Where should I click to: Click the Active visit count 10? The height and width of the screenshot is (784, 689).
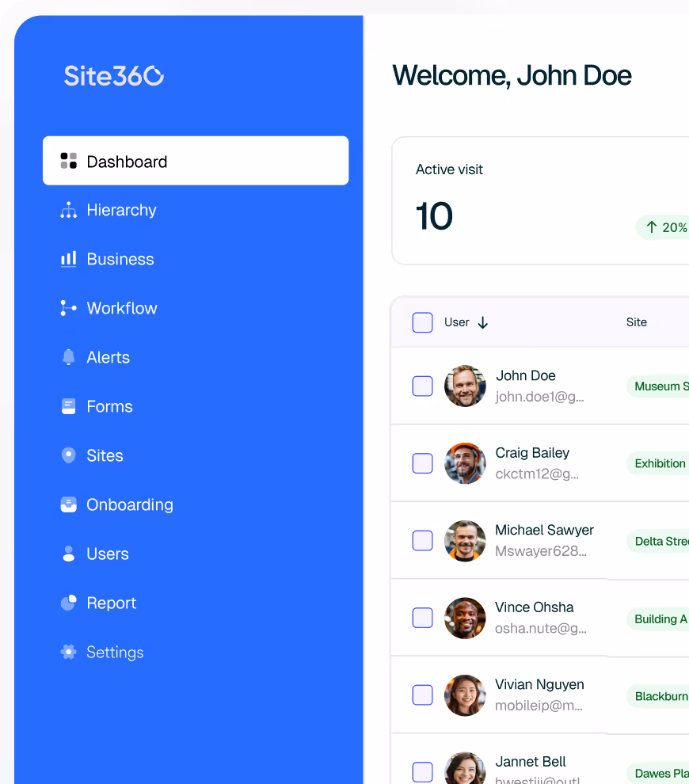[434, 216]
